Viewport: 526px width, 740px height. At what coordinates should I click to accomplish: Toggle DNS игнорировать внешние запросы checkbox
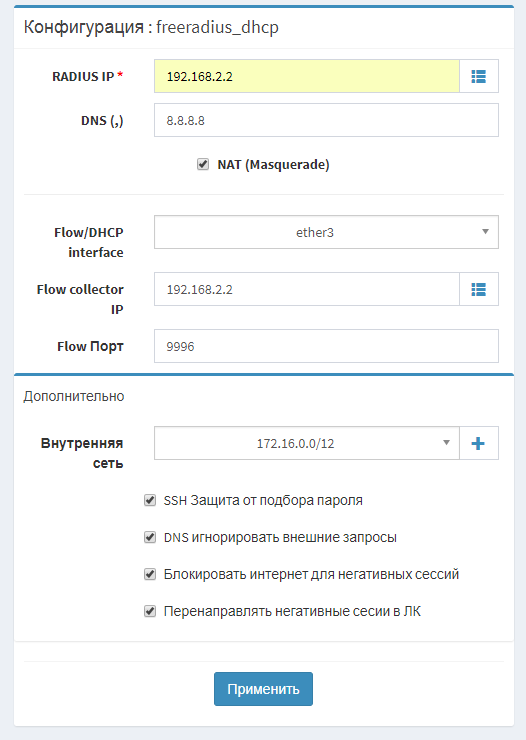point(150,537)
